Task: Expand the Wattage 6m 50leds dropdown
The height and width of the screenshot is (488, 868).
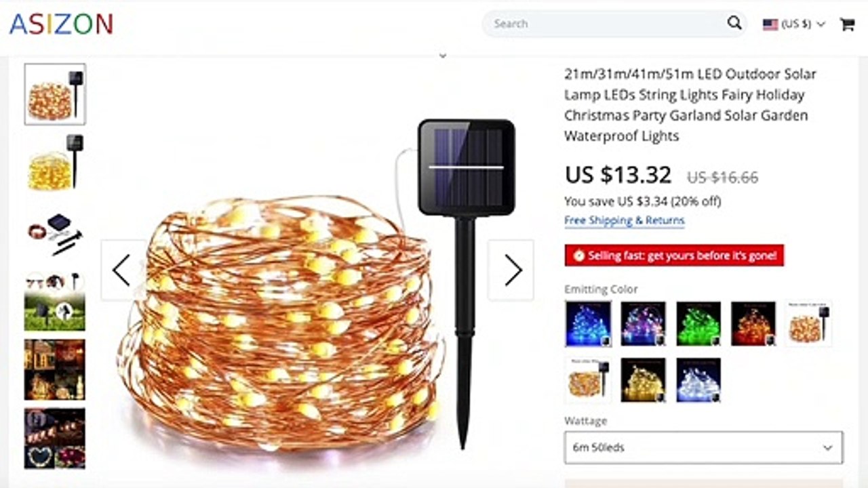Action: 704,448
